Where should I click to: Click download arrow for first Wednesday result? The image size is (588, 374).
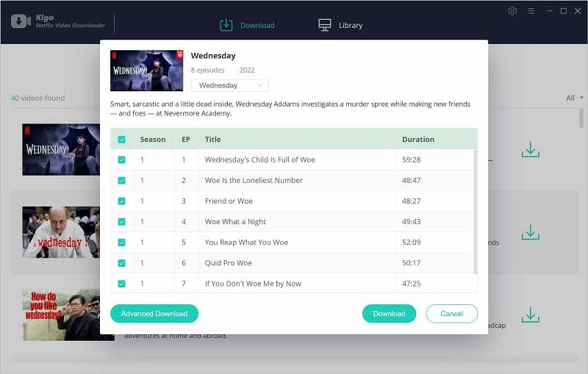tap(530, 149)
